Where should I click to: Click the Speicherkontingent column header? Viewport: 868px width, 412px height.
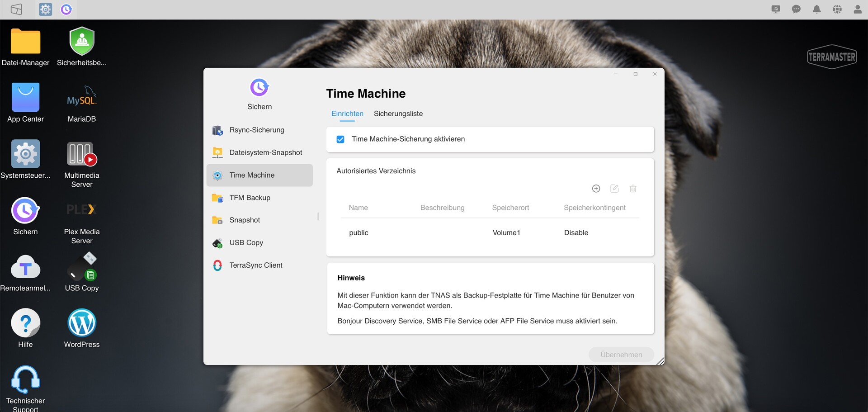pyautogui.click(x=594, y=208)
